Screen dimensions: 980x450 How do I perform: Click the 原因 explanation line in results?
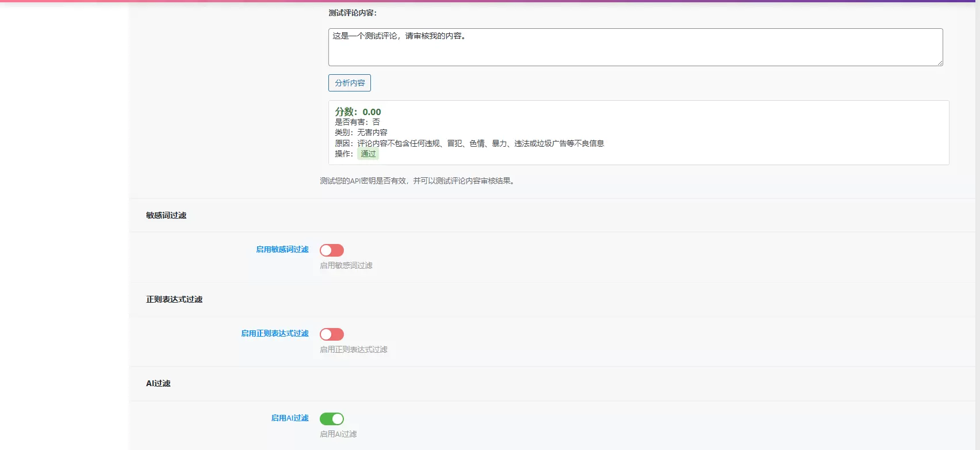(x=469, y=143)
